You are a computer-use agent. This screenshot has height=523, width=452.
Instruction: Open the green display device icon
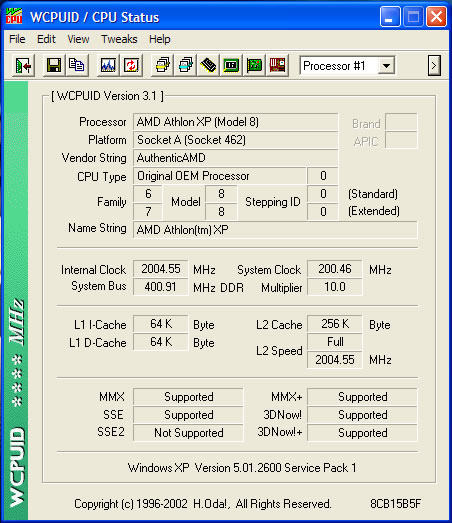pyautogui.click(x=232, y=65)
